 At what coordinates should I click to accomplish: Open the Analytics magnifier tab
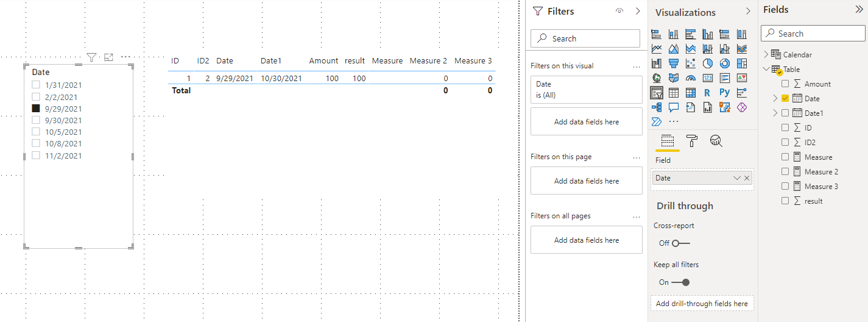(716, 141)
